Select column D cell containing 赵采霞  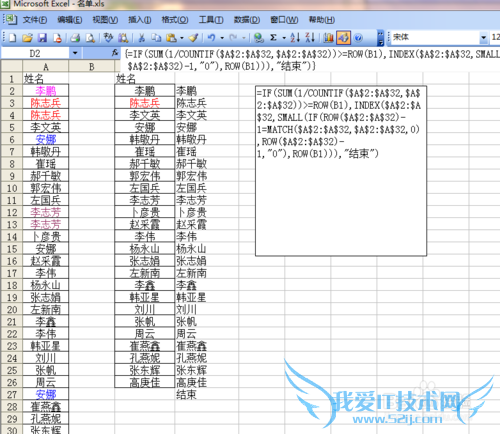click(207, 224)
